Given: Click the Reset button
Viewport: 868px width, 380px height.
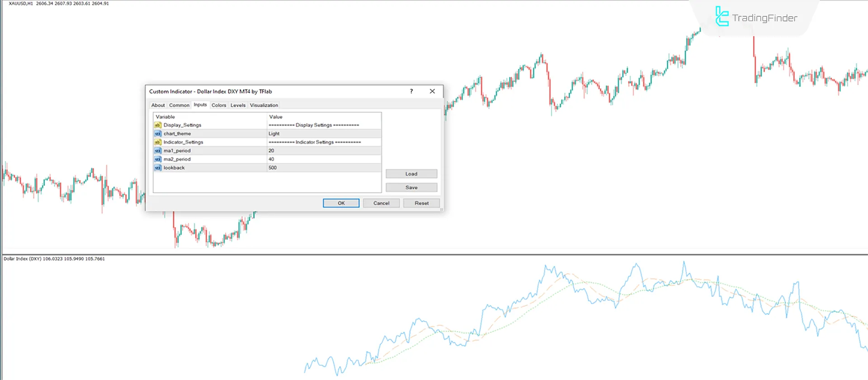Looking at the screenshot, I should (x=421, y=203).
